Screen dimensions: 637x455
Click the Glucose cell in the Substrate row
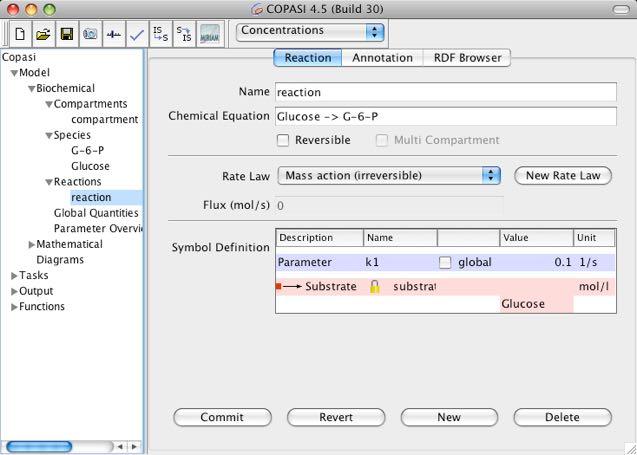536,304
